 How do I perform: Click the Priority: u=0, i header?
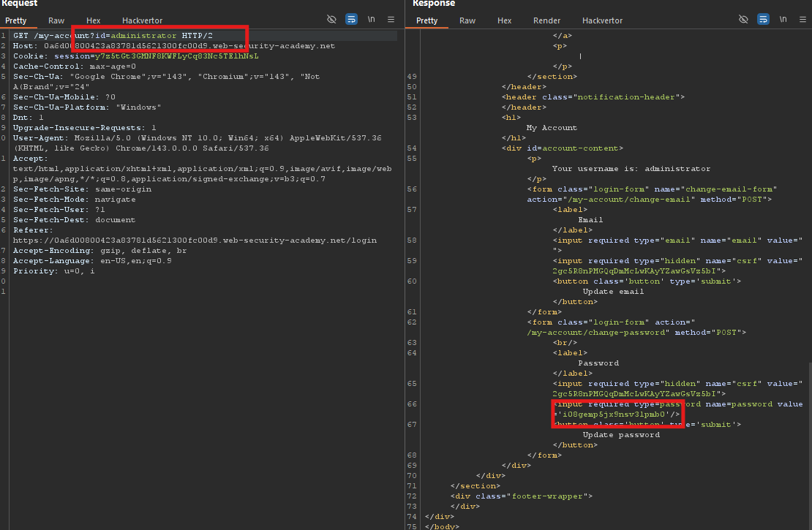pyautogui.click(x=54, y=271)
